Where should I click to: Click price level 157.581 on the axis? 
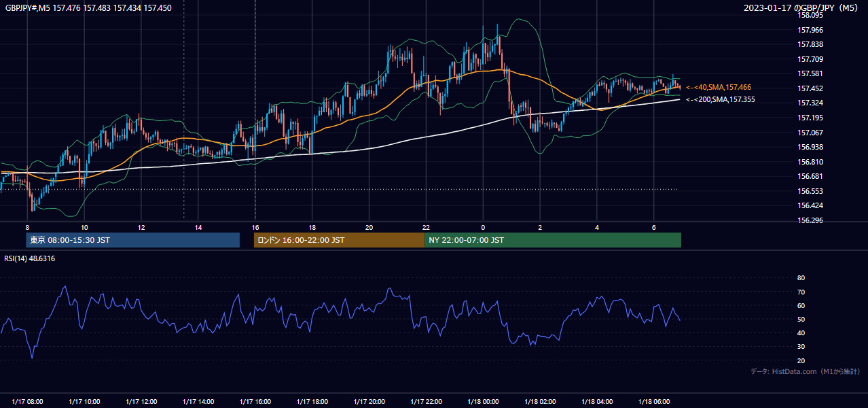tap(810, 73)
